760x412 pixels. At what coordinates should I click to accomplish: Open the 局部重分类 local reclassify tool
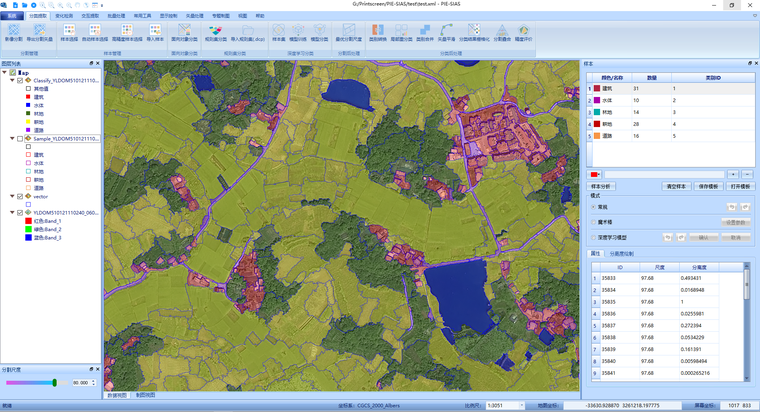pyautogui.click(x=401, y=33)
